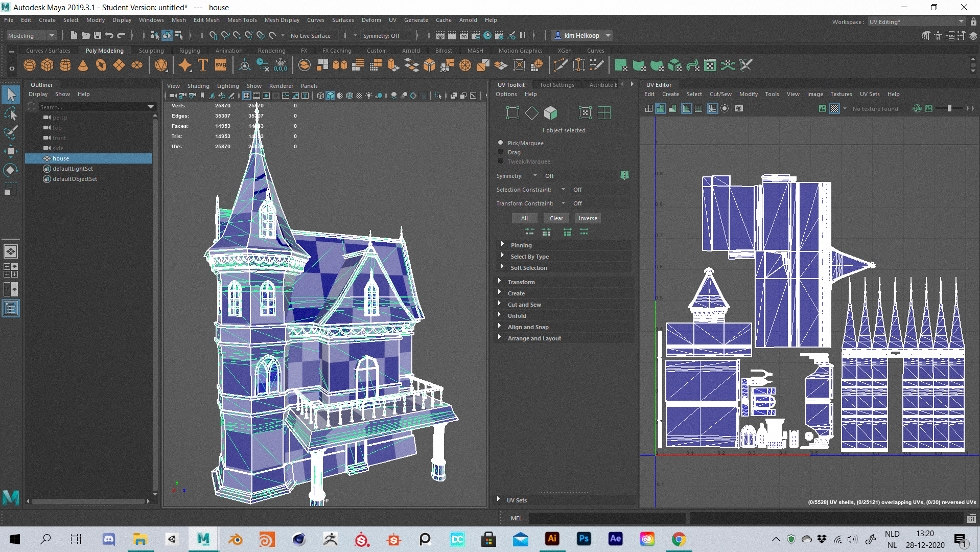This screenshot has width=980, height=552.
Task: Open the Mesh Tools menu
Action: click(242, 20)
